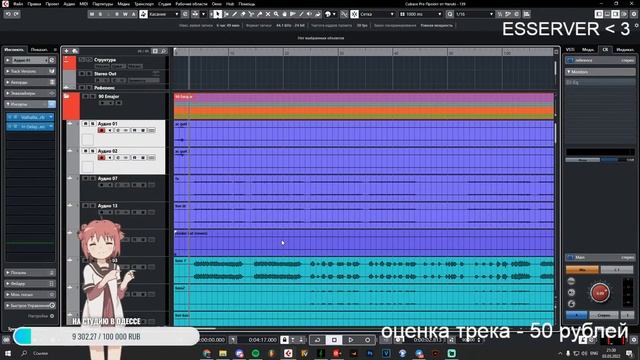Screen dimensions: 640x360
Task: Open toolbar setup gear icon
Action: tap(634, 14)
